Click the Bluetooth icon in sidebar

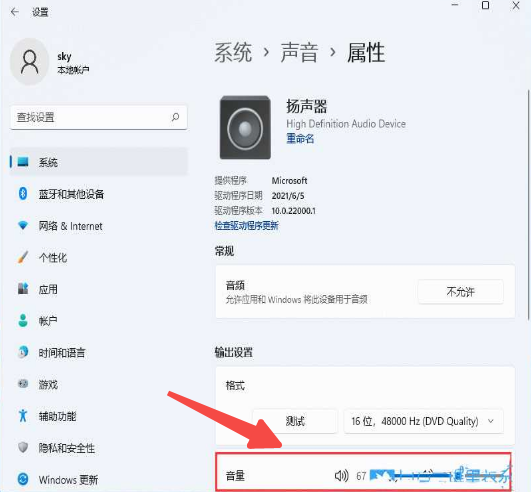23,194
